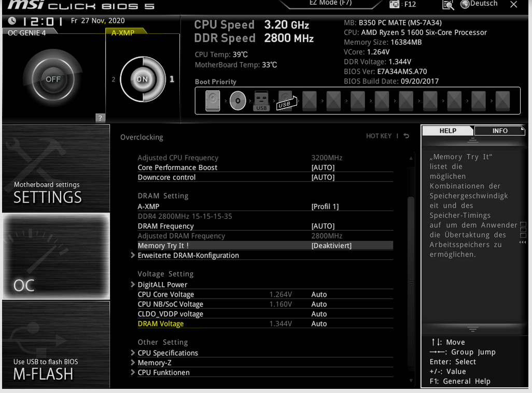532x393 pixels.
Task: Click the DRAM Voltage 1.344V reading
Action: tap(281, 324)
